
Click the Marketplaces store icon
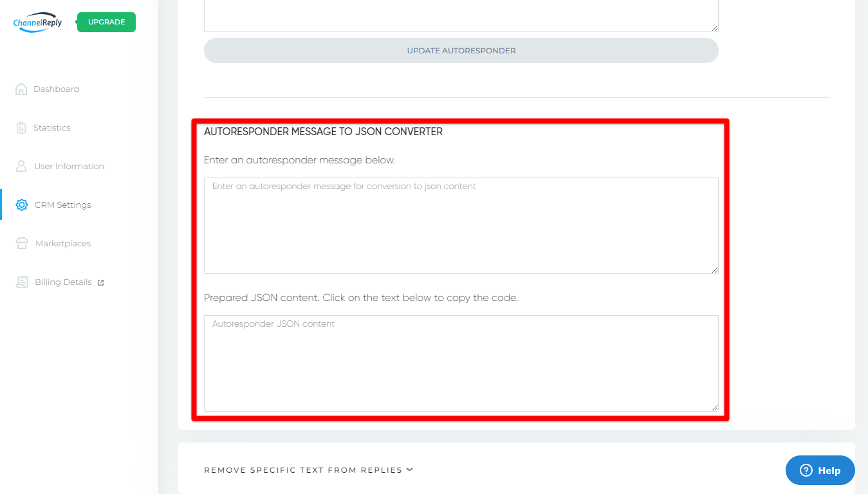[x=23, y=243]
